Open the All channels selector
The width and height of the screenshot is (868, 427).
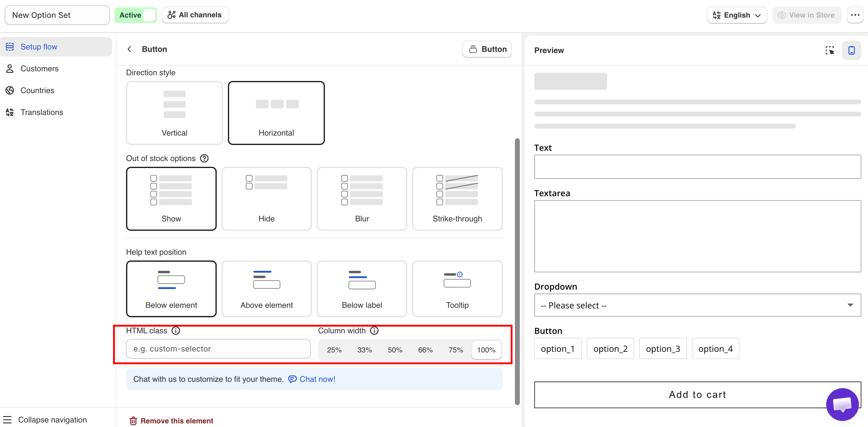pyautogui.click(x=195, y=15)
